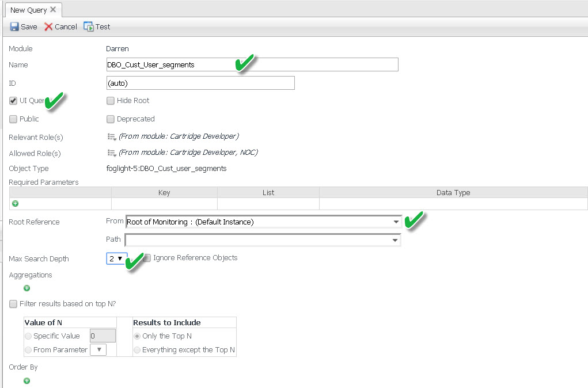Enable Filter results based on top N
Image resolution: width=588 pixels, height=388 pixels.
coord(13,304)
